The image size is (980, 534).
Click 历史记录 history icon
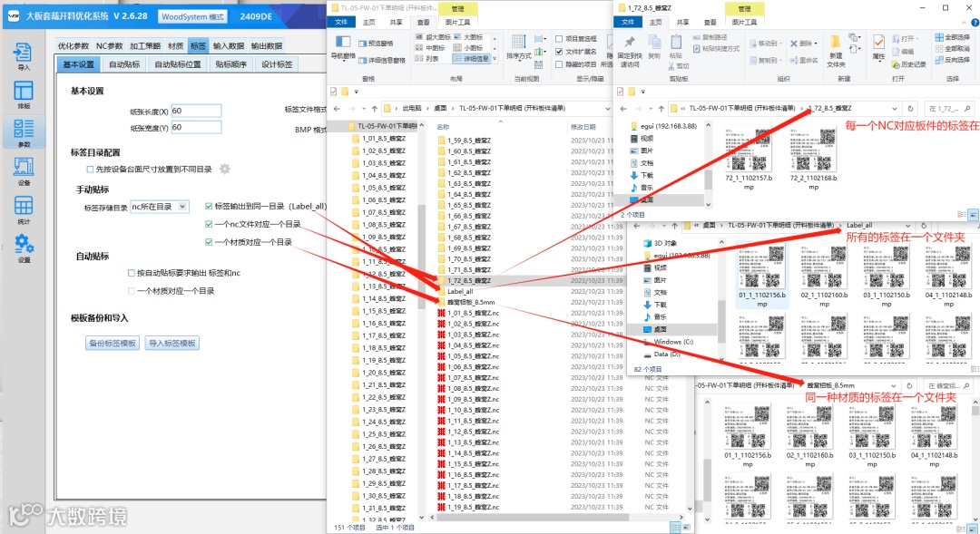tap(896, 64)
